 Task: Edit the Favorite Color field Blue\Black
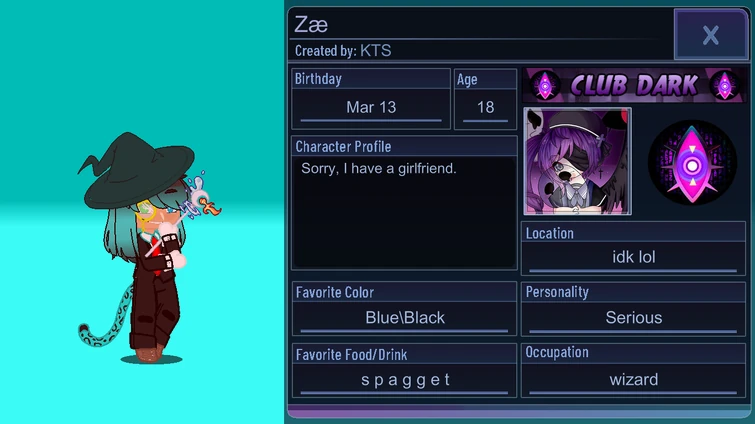[x=404, y=318]
